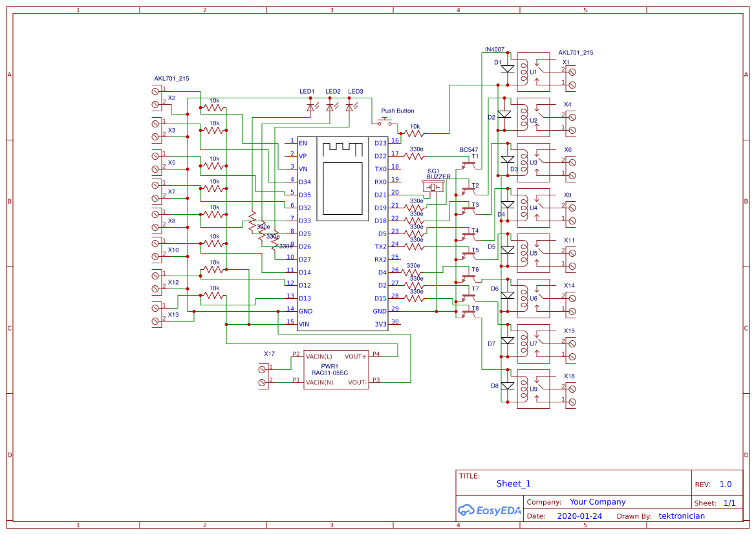Select the X16 terminal block connector
Screen dimensions: 756x535
[x=571, y=395]
